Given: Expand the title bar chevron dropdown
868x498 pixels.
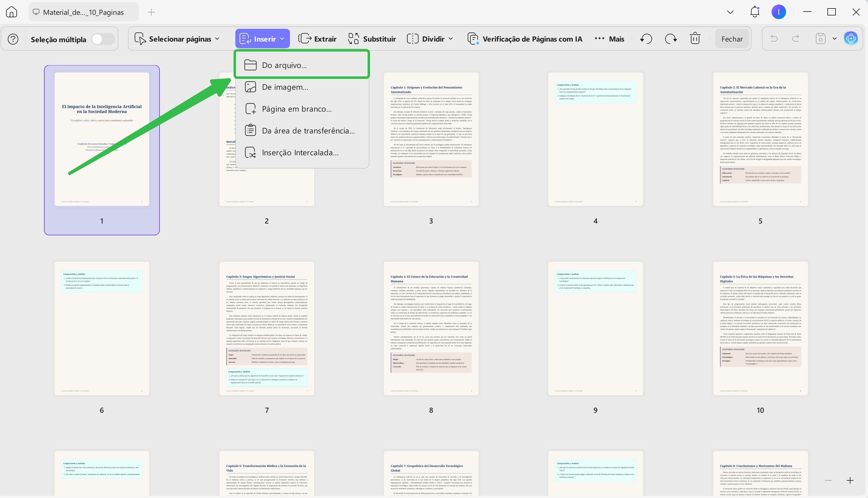Looking at the screenshot, I should pos(730,12).
